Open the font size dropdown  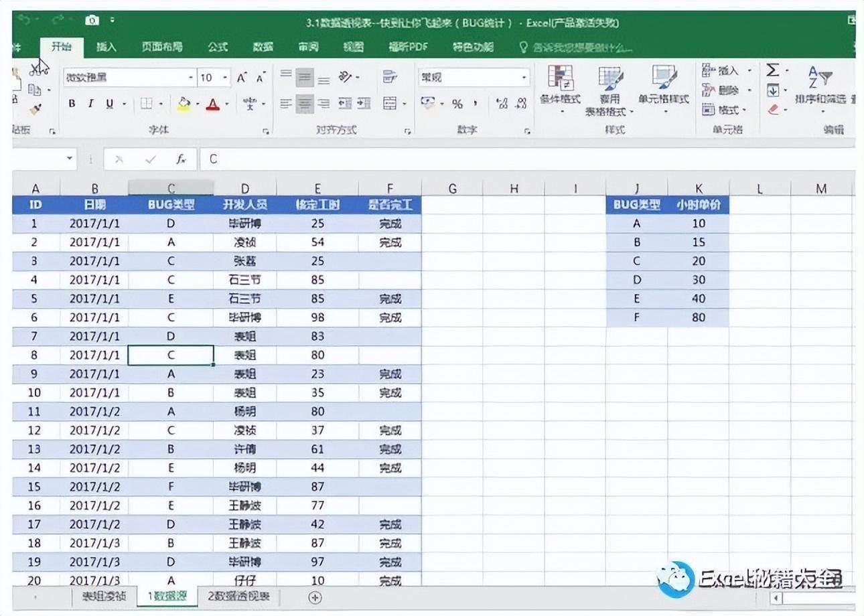click(x=226, y=78)
